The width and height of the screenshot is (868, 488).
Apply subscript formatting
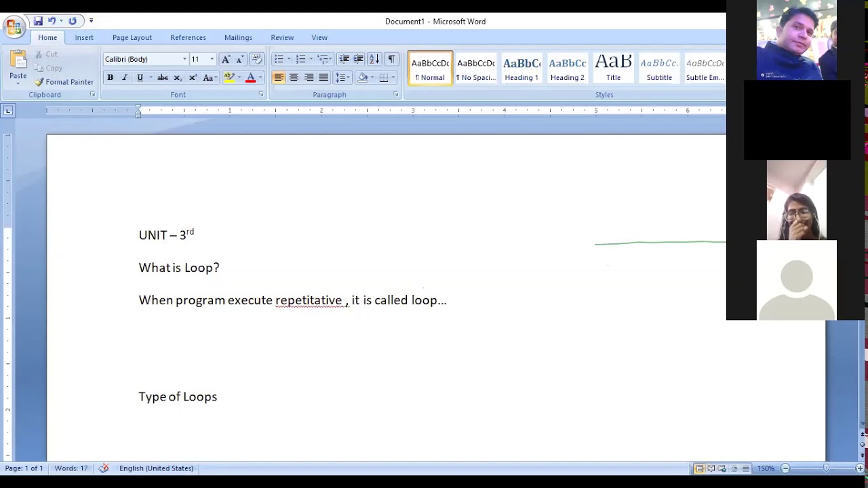[x=178, y=78]
